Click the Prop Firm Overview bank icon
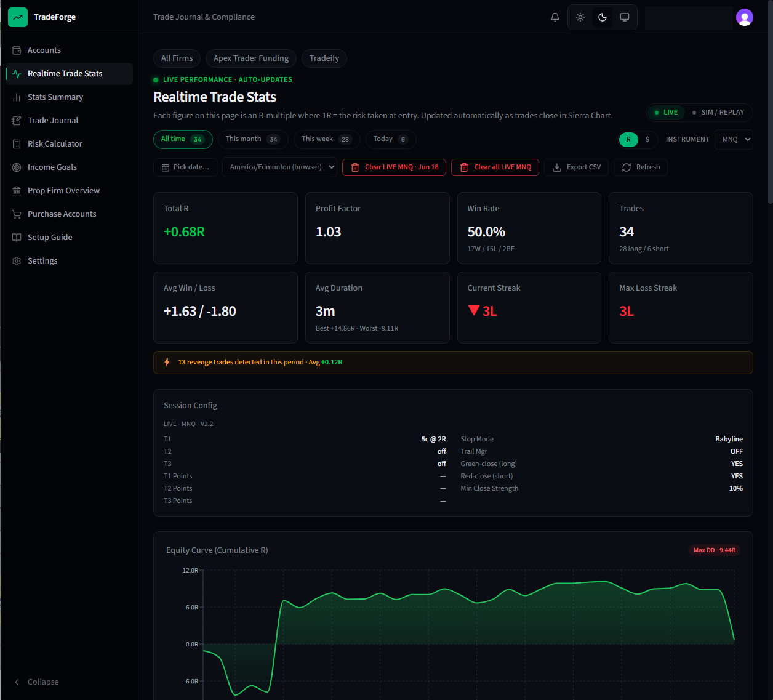773x700 pixels. point(17,191)
